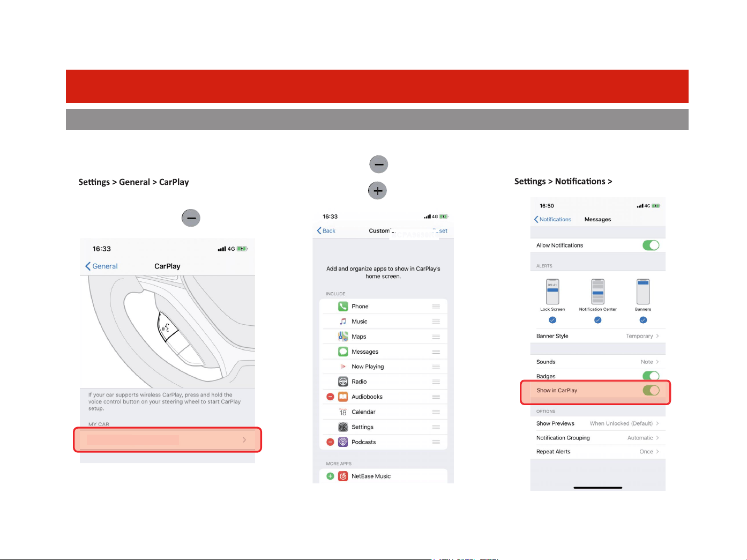Uncheck the Notification Center alert checkmark

tap(598, 320)
